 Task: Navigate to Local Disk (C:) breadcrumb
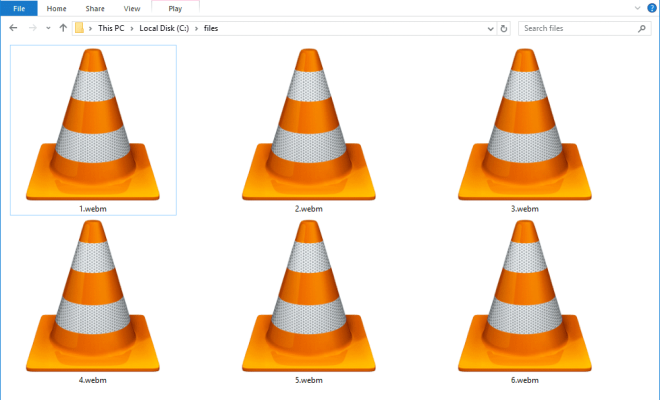pos(164,28)
